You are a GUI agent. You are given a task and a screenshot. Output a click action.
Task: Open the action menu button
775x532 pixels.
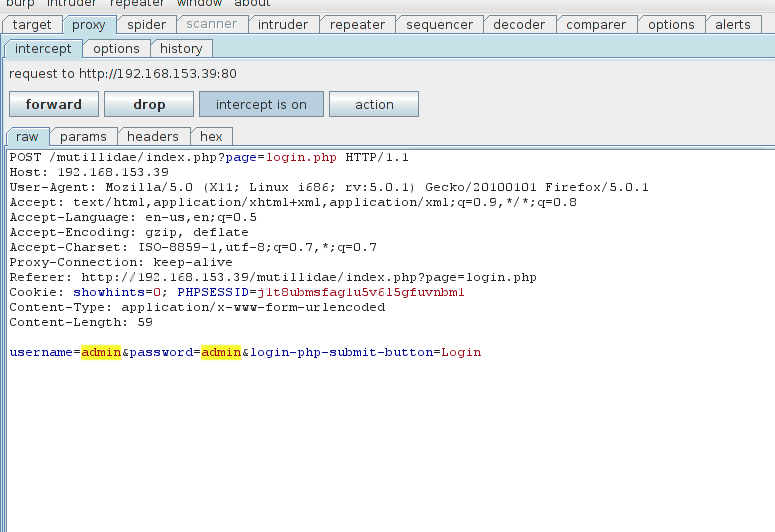pyautogui.click(x=374, y=104)
